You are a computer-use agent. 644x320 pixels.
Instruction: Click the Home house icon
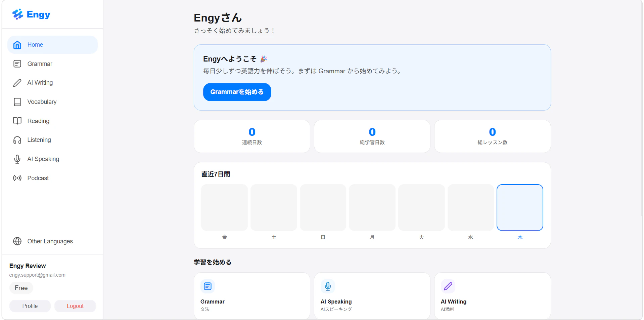[17, 45]
